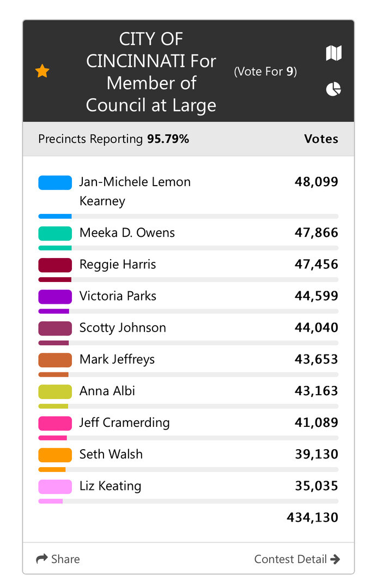Click the Votes column header

tap(321, 139)
